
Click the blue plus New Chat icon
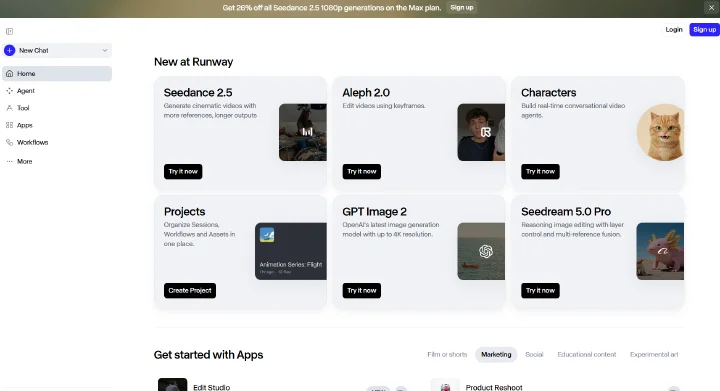10,50
